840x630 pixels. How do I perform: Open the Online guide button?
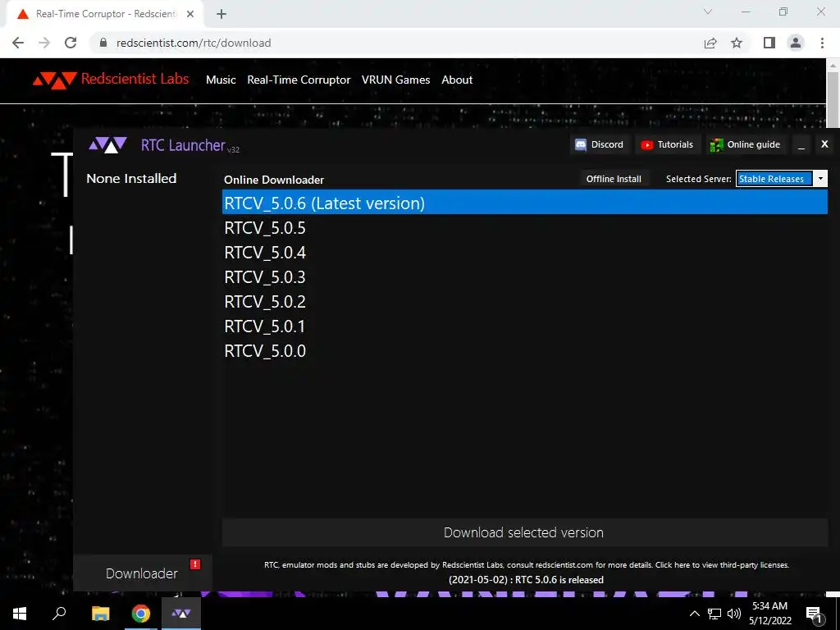point(745,144)
